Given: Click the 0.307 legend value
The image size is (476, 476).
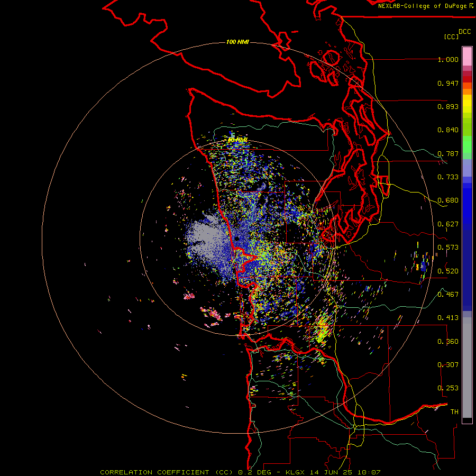Looking at the screenshot, I should 448,365.
